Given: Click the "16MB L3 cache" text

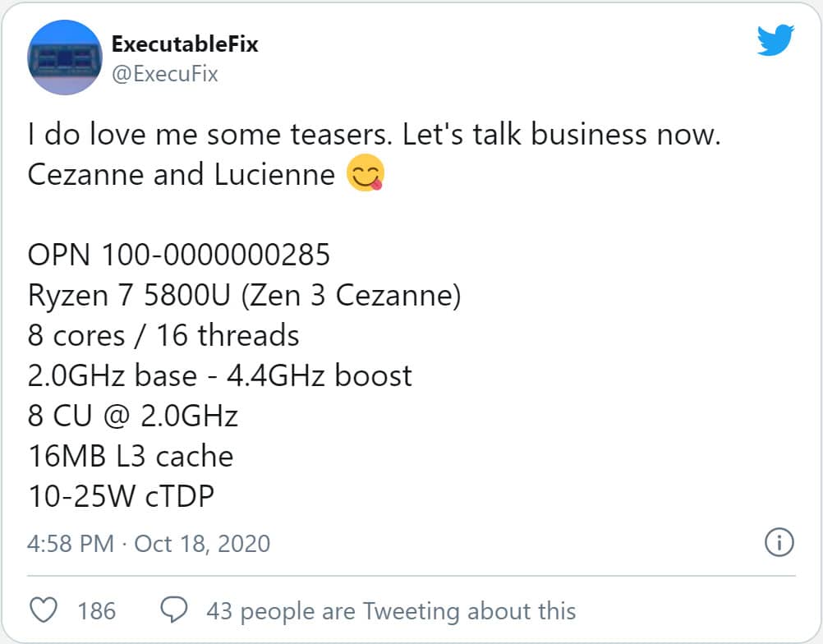Looking at the screenshot, I should pos(131,456).
